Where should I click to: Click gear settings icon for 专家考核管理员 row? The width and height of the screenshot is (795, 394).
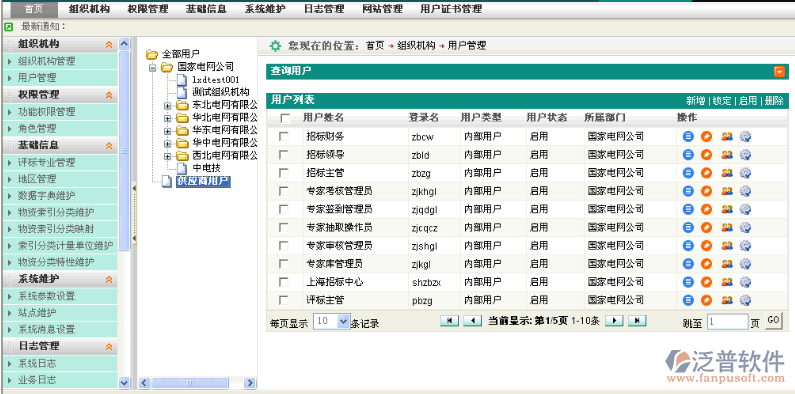coord(745,191)
